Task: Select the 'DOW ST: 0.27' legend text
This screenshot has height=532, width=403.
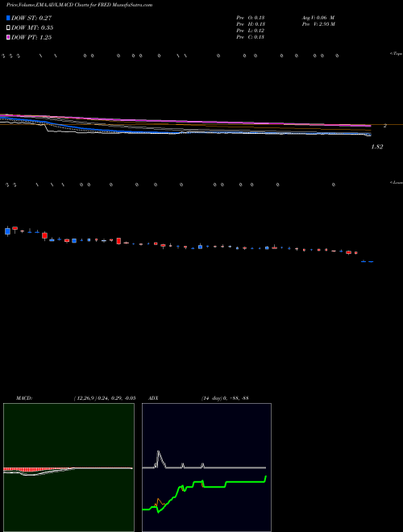Action: click(31, 18)
